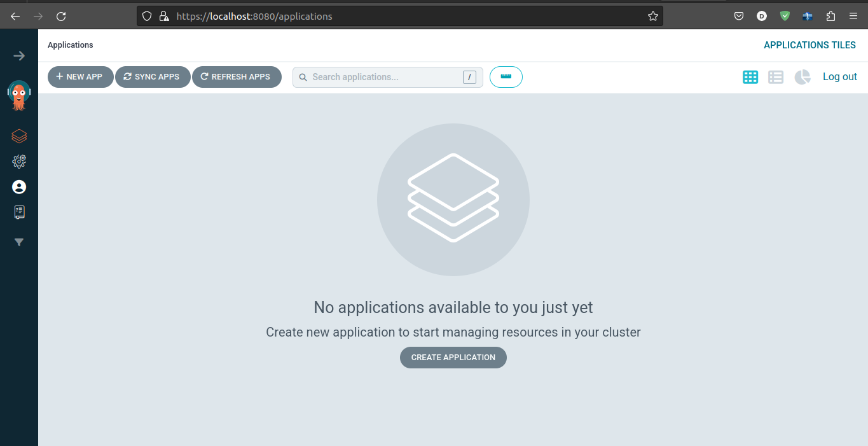Open the puzzle-piece extensions menu

point(830,17)
